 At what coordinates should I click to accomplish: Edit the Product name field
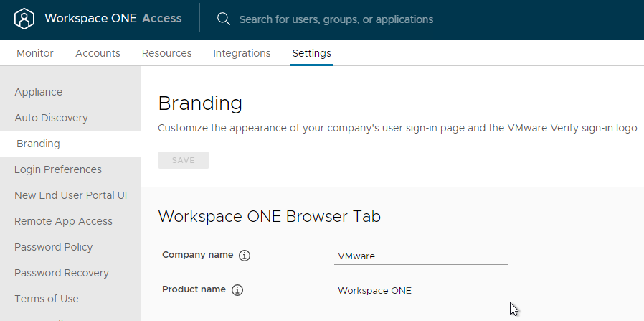(x=421, y=291)
